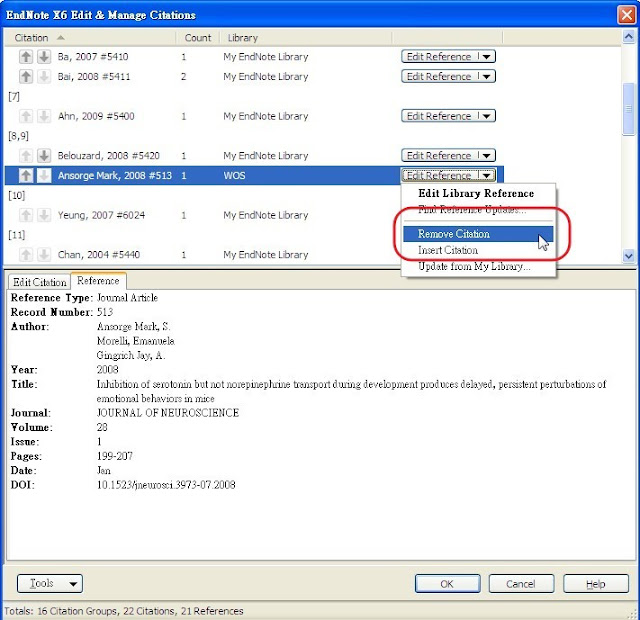
Task: Click the [11] citation group label
Action: [16, 235]
